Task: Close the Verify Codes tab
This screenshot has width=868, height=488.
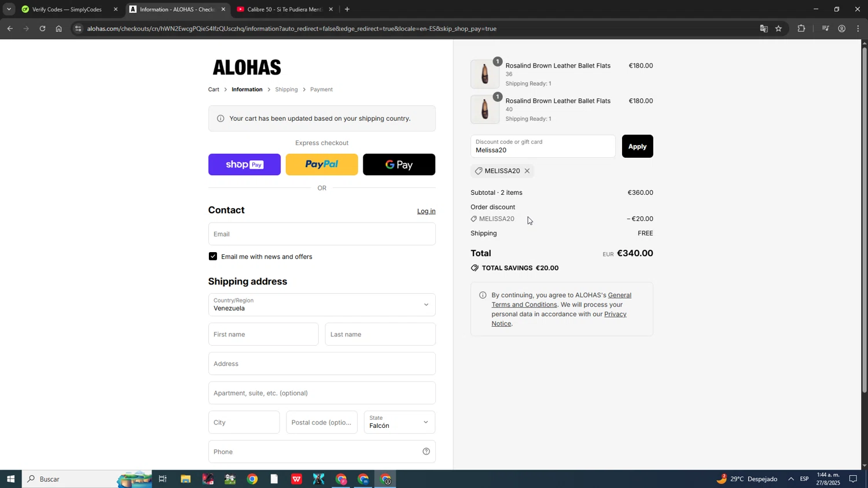Action: pyautogui.click(x=116, y=9)
